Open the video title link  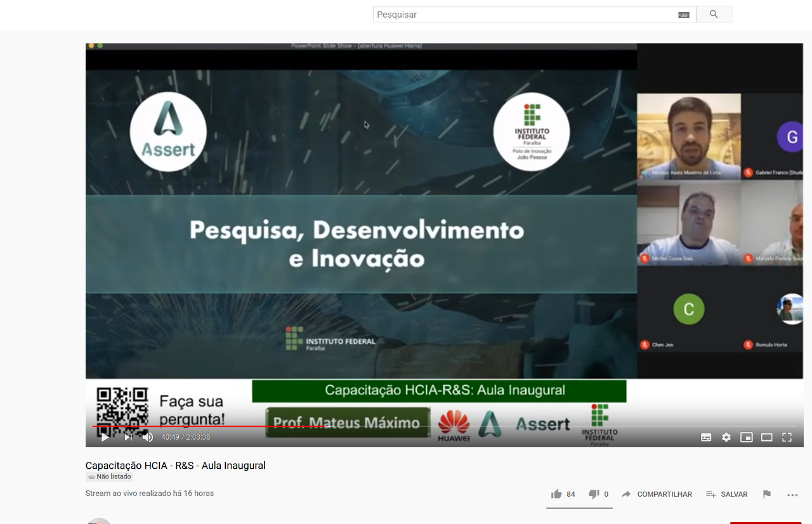[x=176, y=465]
